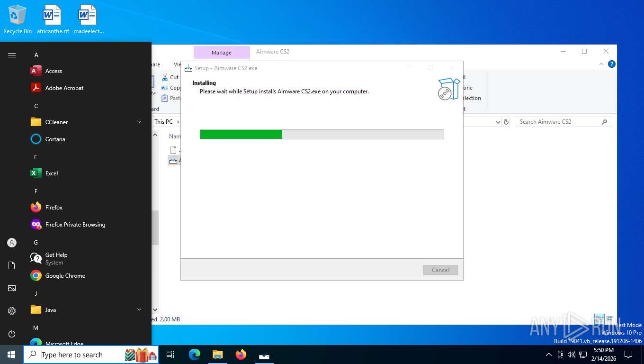Jump to letter G section header
The image size is (644, 364).
click(36, 243)
